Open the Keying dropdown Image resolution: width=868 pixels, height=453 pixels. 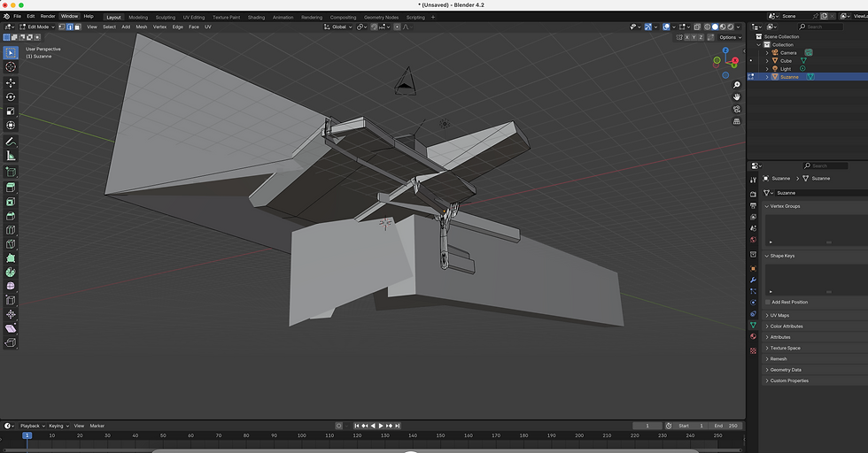click(x=58, y=426)
